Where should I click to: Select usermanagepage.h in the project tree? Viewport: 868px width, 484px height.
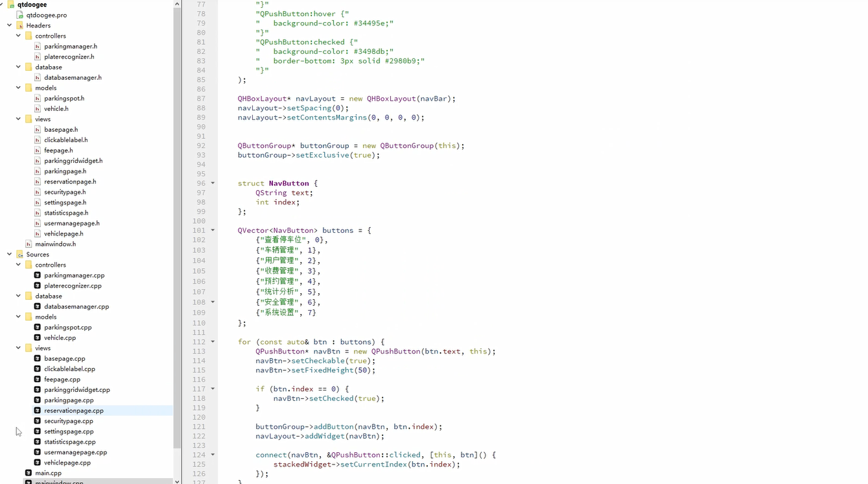(x=72, y=223)
